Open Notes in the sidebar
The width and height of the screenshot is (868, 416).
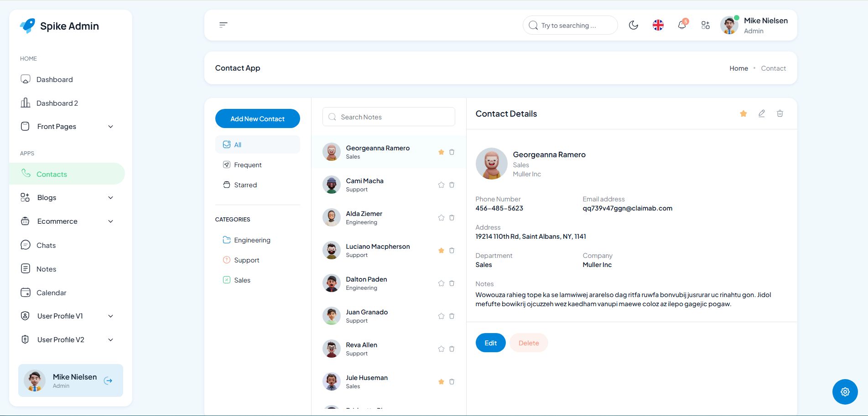67,269
